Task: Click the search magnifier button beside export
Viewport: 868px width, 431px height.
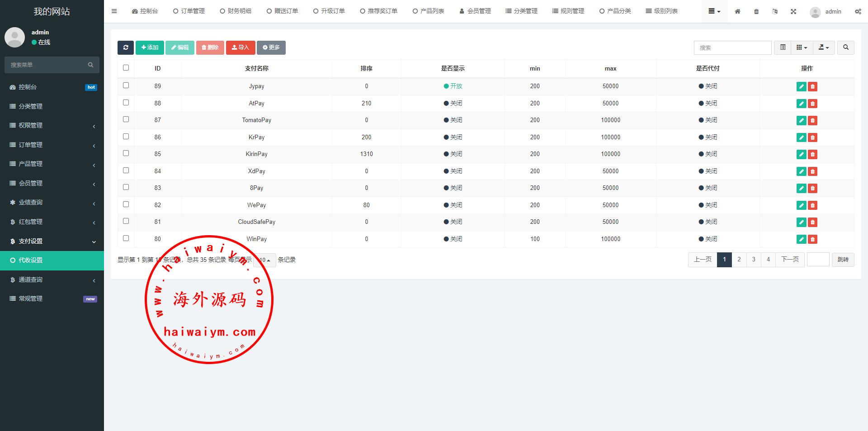Action: click(x=845, y=47)
